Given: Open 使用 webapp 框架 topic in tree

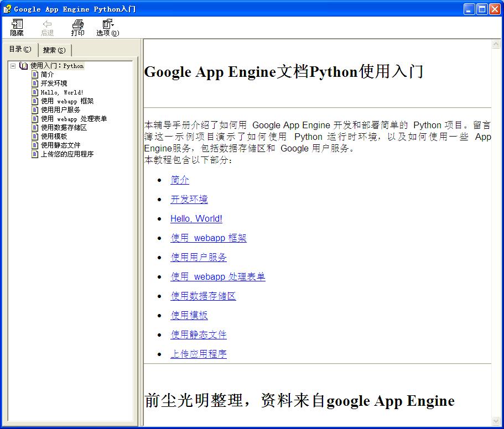Looking at the screenshot, I should (x=67, y=101).
